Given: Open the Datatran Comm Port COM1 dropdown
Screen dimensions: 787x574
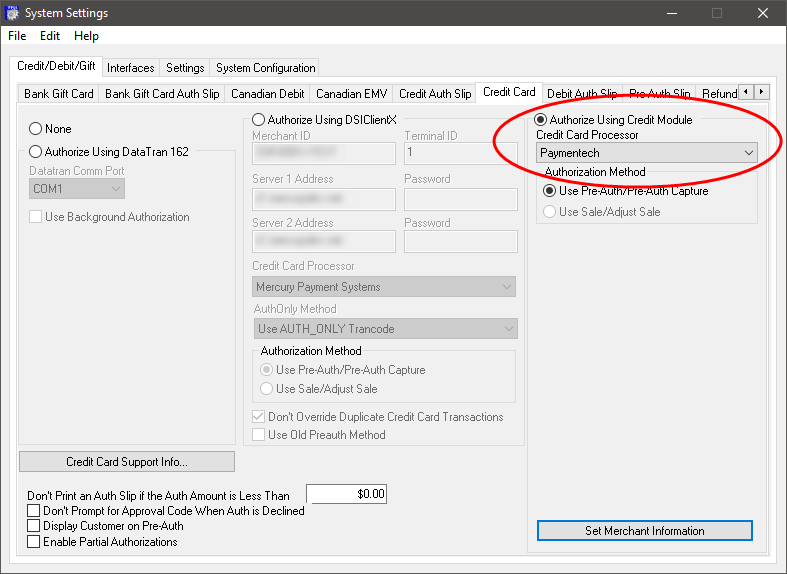Looking at the screenshot, I should [x=77, y=189].
